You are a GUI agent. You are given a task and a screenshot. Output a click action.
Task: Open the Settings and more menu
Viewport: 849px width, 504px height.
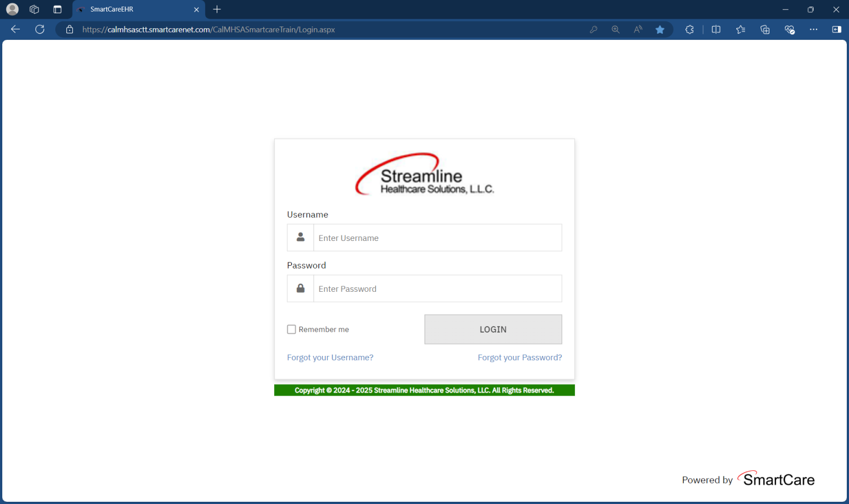tap(813, 29)
